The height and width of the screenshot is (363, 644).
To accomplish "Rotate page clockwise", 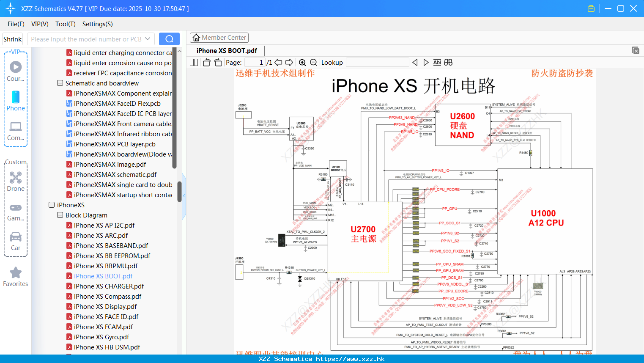I will point(218,62).
